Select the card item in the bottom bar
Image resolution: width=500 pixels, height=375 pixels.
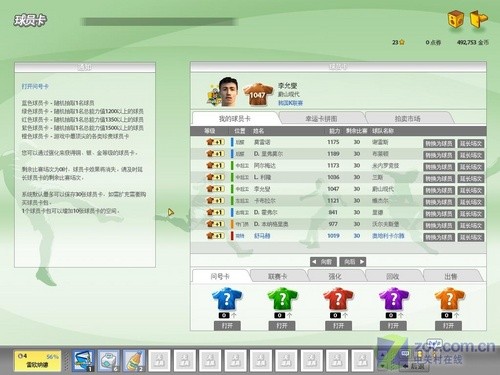(x=83, y=360)
